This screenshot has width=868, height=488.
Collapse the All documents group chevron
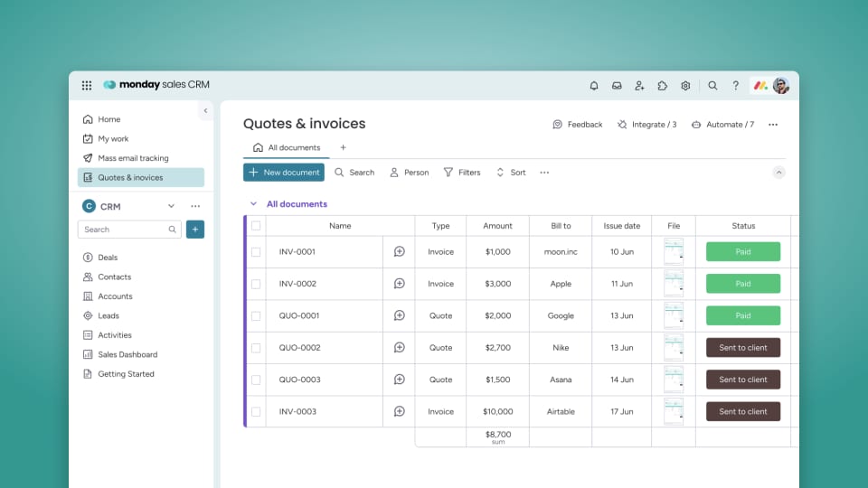253,204
